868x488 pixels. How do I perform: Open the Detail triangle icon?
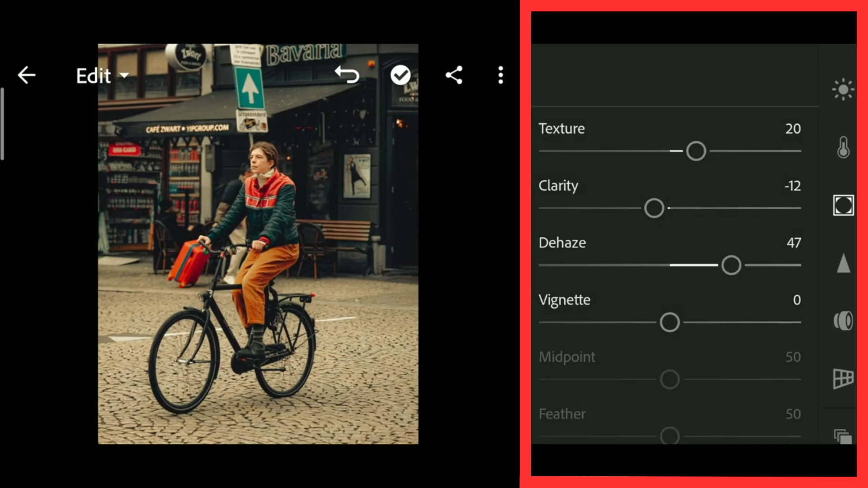[x=843, y=263]
